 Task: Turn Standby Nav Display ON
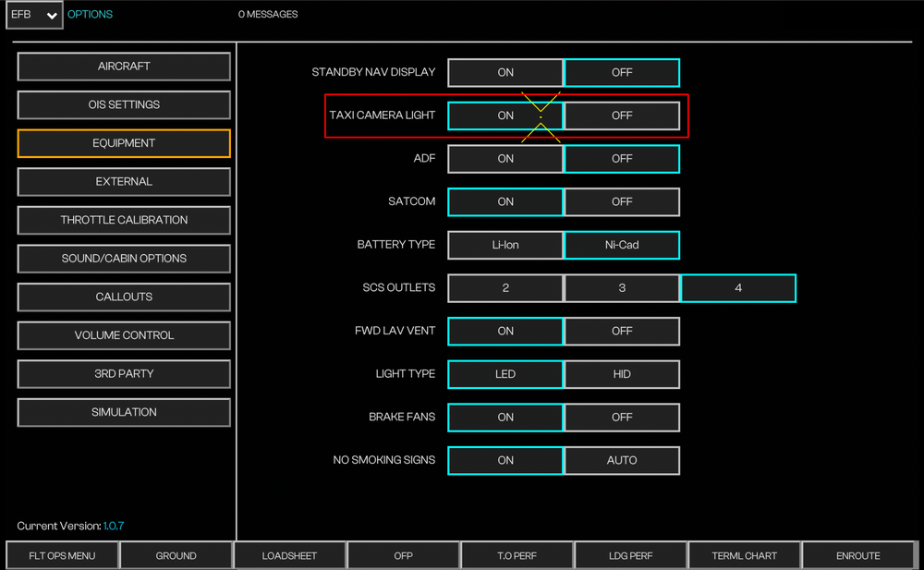coord(505,73)
